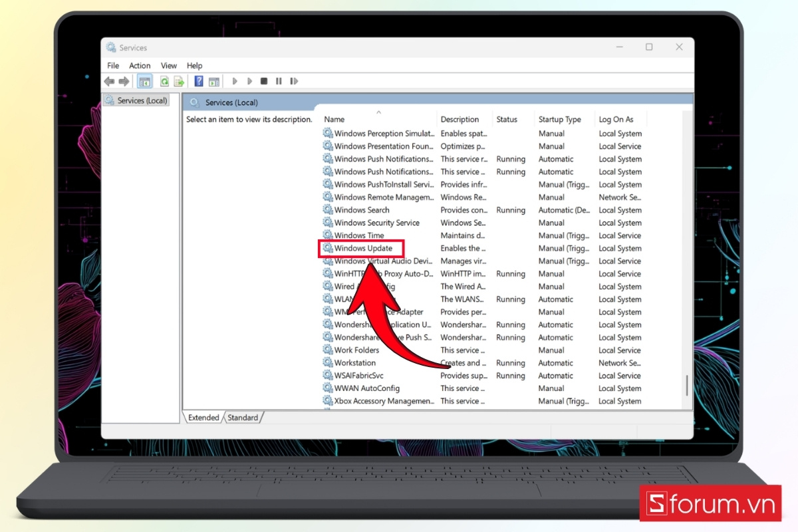Click 'Local Service' log on of Work Folders
This screenshot has width=798, height=532.
coord(620,350)
